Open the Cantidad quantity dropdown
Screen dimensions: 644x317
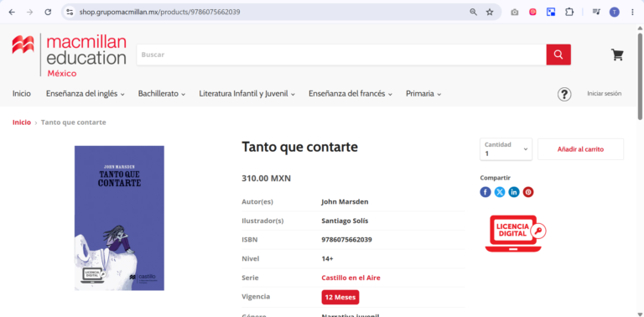(506, 149)
